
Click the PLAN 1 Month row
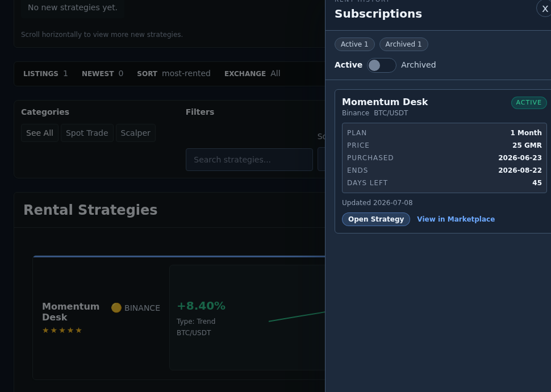444,133
